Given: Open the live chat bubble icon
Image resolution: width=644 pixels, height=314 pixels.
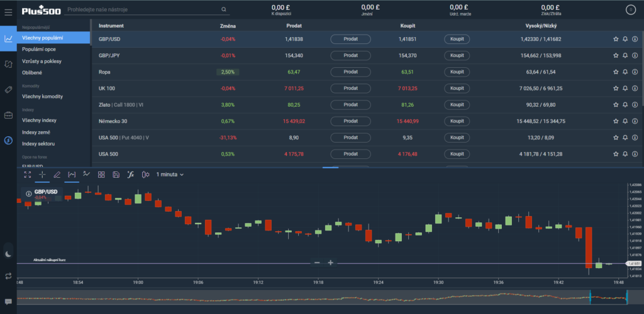Looking at the screenshot, I should [8, 301].
